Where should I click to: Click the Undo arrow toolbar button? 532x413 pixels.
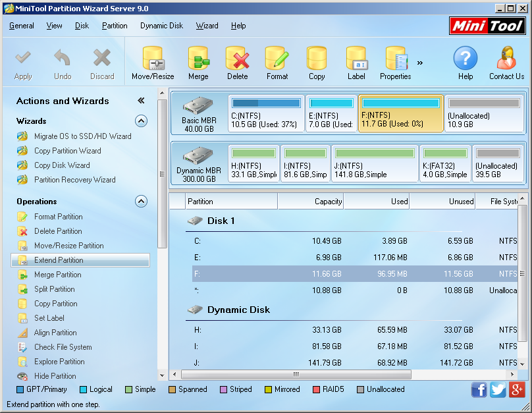coord(63,65)
